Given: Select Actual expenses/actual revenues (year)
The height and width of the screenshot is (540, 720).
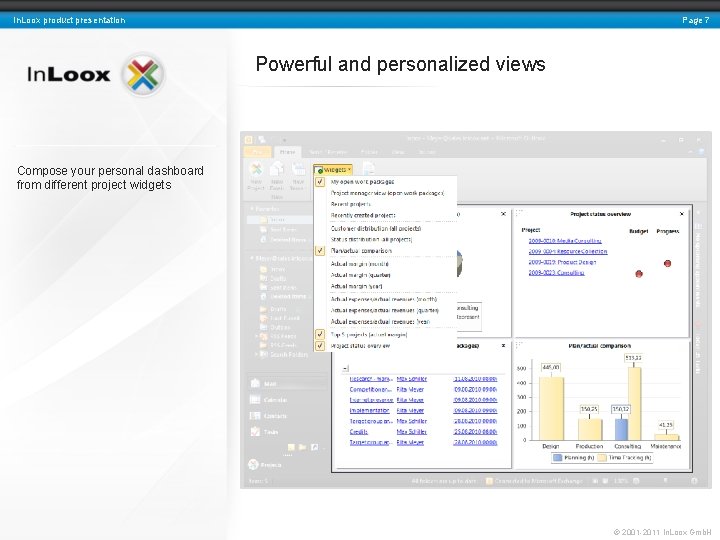Looking at the screenshot, I should [x=380, y=322].
